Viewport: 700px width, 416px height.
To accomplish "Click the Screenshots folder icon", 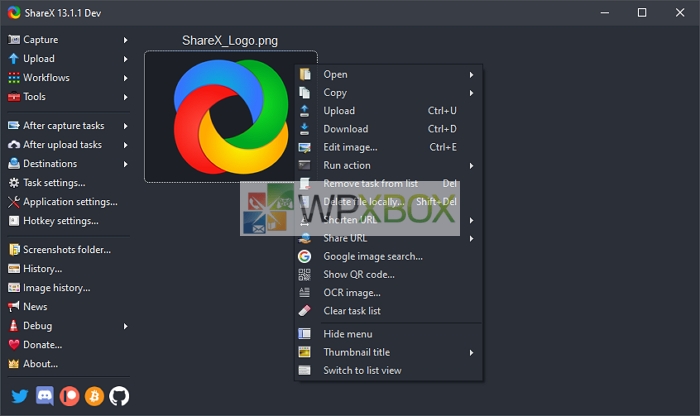I will tap(14, 250).
